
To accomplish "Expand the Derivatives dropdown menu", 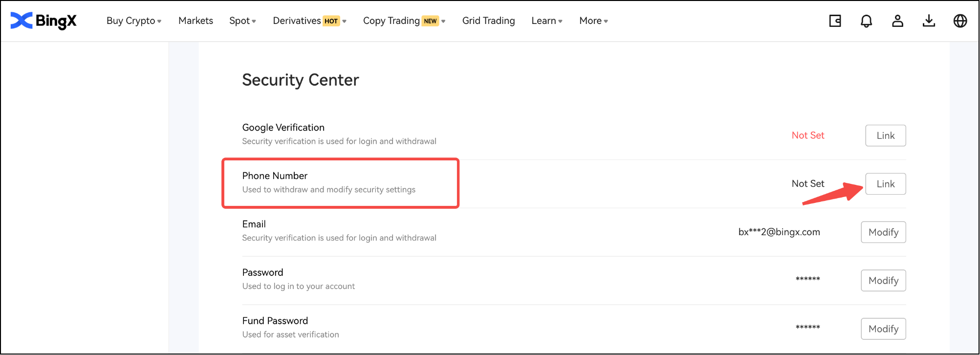I will click(309, 21).
